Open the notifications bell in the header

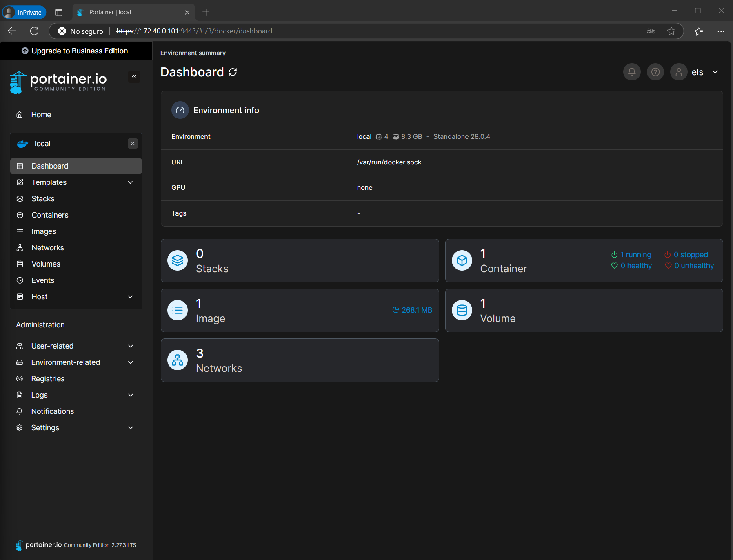pyautogui.click(x=632, y=72)
